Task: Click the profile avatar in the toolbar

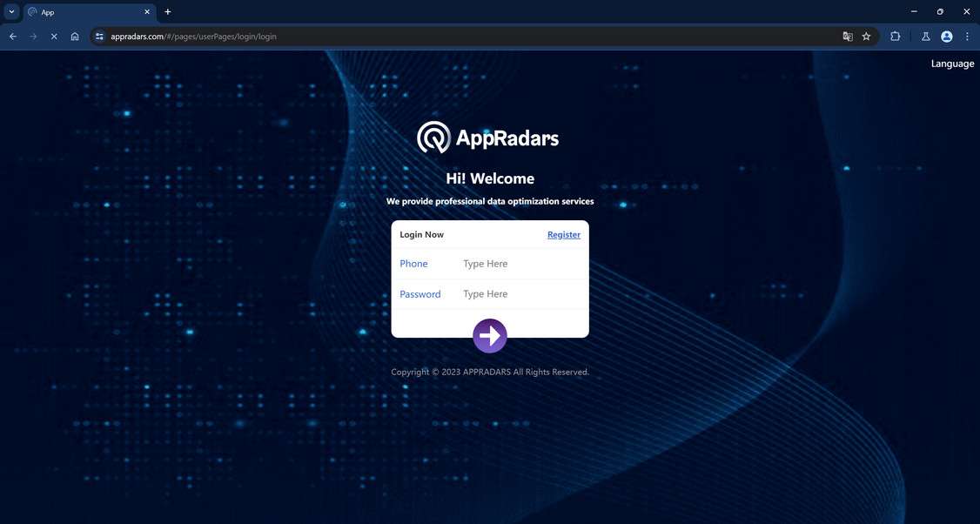Action: tap(946, 36)
